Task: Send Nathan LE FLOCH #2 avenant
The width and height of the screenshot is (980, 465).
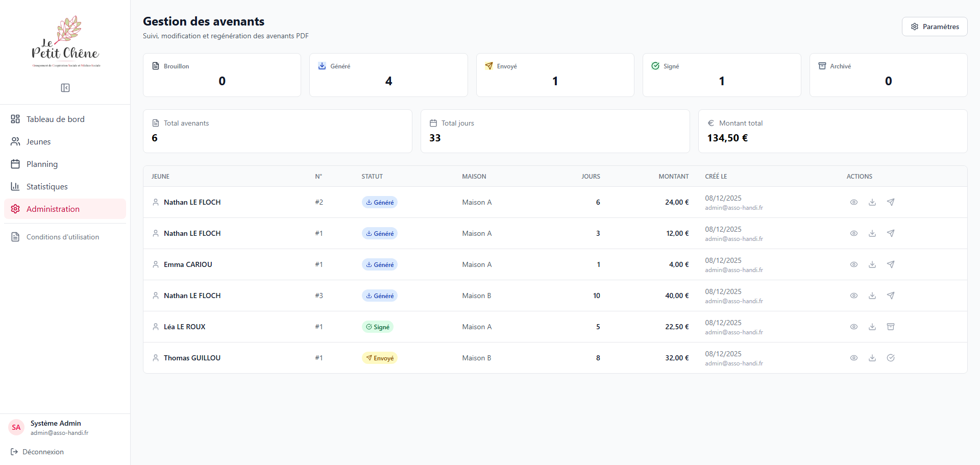Action: point(891,202)
